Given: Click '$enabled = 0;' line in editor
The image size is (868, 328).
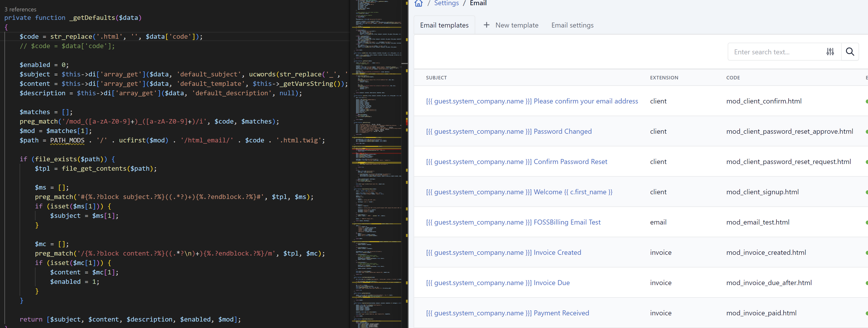Looking at the screenshot, I should click(x=44, y=65).
